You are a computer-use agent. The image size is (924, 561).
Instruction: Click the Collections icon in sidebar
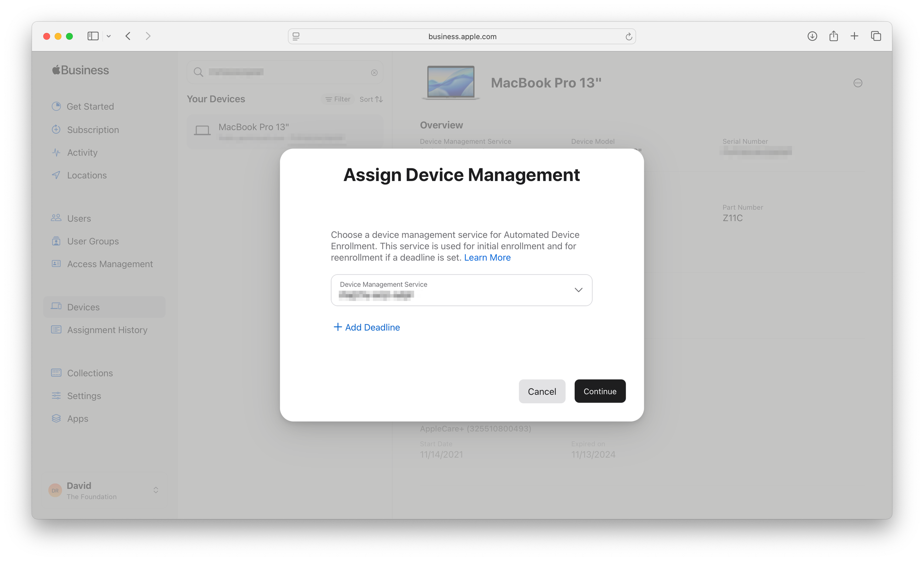[x=56, y=373]
